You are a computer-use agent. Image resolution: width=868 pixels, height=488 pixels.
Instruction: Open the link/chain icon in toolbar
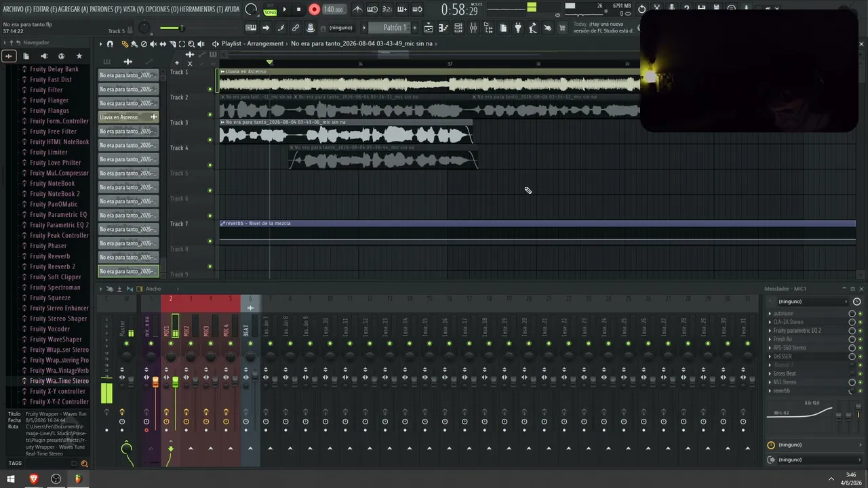[296, 28]
